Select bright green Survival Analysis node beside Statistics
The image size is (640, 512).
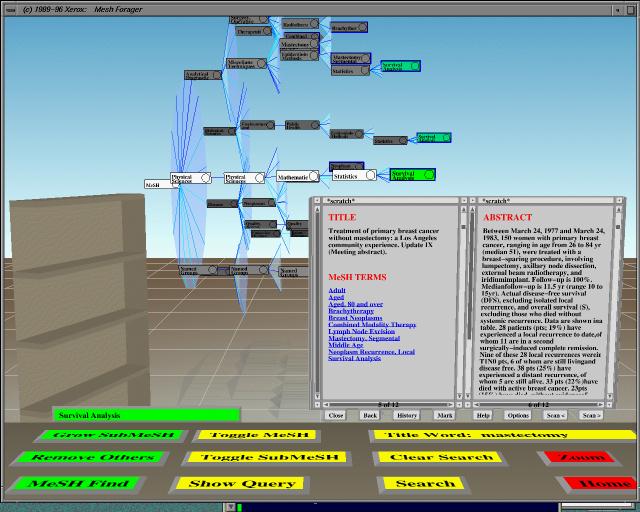point(413,174)
